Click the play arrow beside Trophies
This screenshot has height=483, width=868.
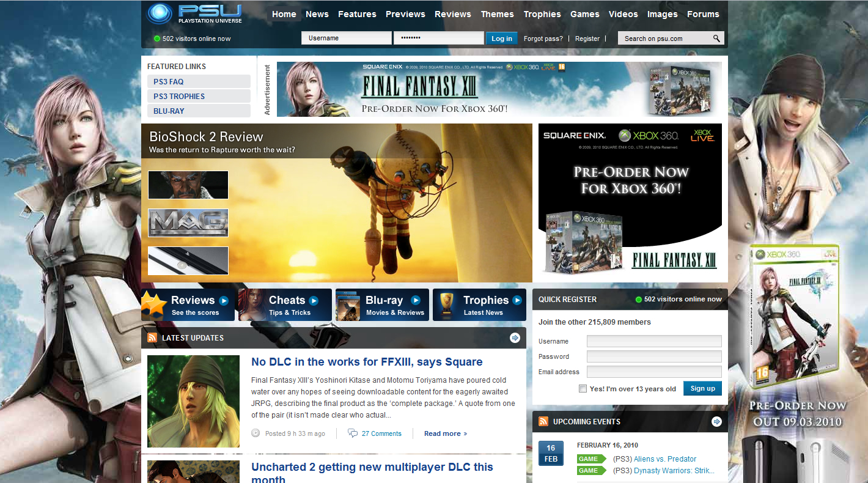pyautogui.click(x=517, y=300)
